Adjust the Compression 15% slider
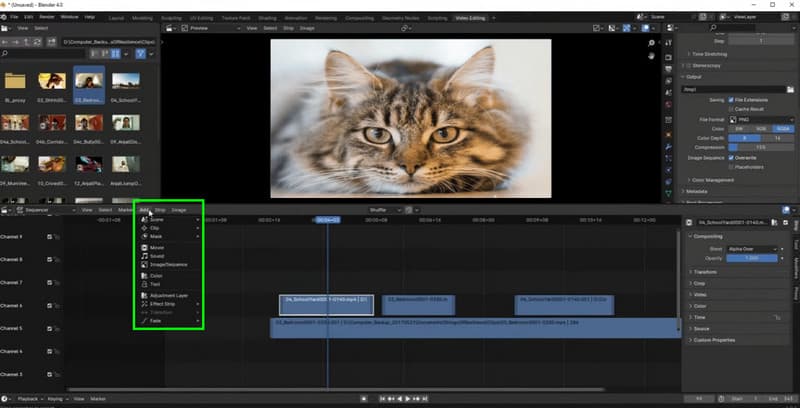The image size is (800, 408). pos(761,147)
